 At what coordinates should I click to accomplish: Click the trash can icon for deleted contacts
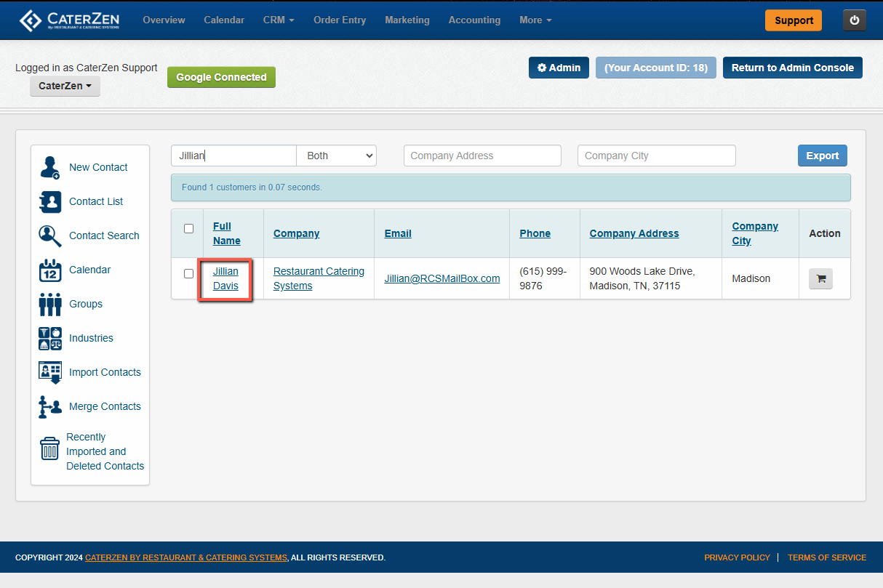pyautogui.click(x=49, y=449)
